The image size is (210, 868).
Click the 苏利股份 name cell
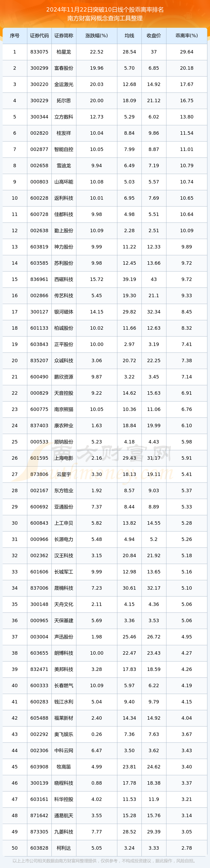coord(64,263)
